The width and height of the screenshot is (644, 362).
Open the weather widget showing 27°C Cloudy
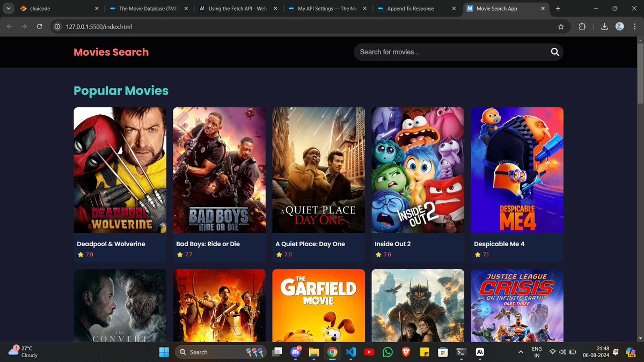tap(23, 352)
